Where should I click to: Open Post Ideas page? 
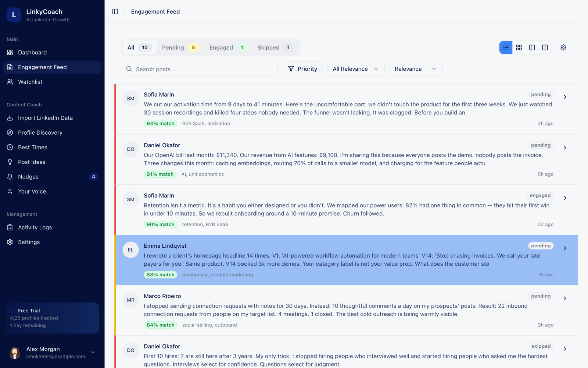(52, 162)
